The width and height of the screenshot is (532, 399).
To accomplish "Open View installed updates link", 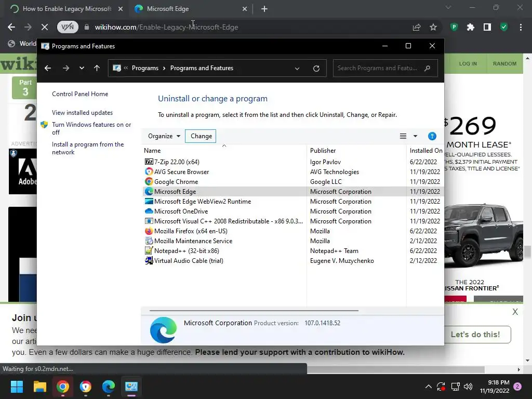I will [83, 113].
